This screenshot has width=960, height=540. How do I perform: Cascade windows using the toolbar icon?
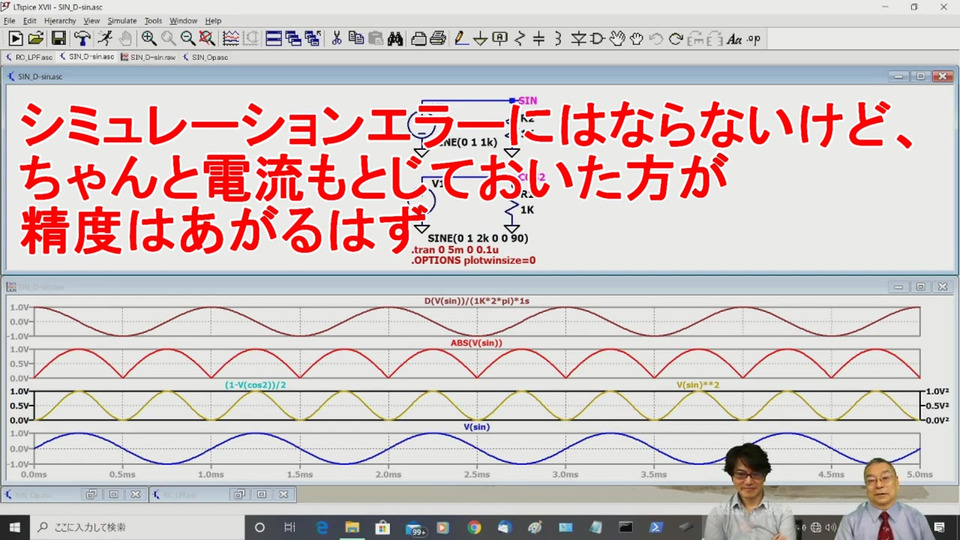click(x=293, y=39)
